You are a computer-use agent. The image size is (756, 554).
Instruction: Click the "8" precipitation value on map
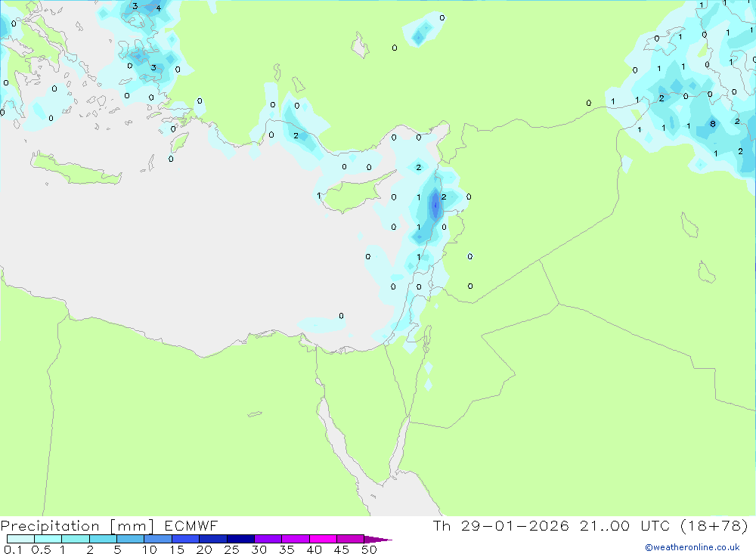pos(713,125)
